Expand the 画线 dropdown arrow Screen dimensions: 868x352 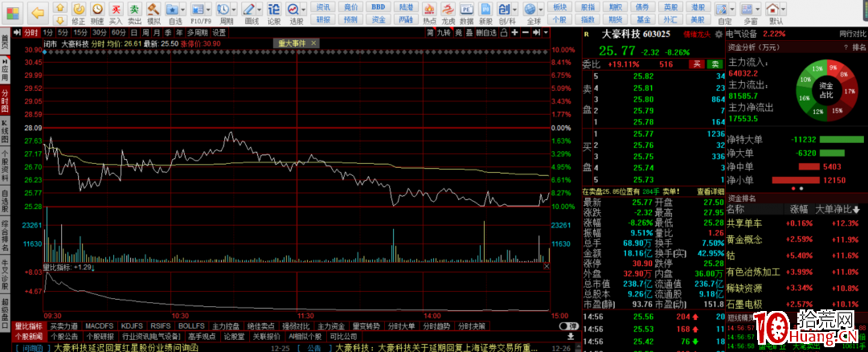tap(259, 10)
